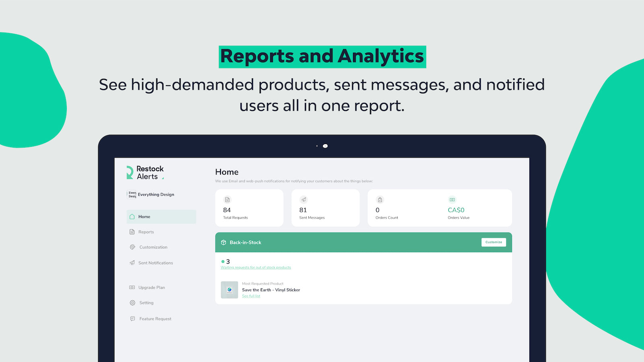The height and width of the screenshot is (362, 644).
Task: Click the CA$0 Orders Value amount
Action: point(456,210)
